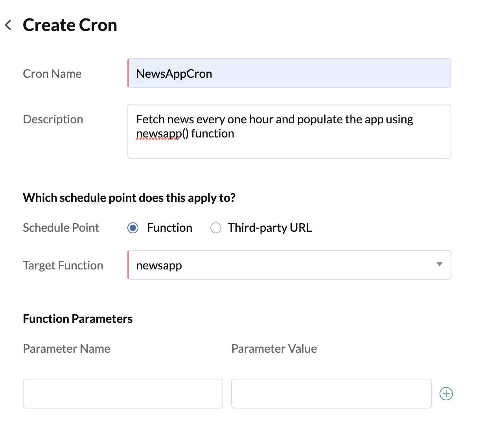Click the underlined newsapp() text in Description
Viewport: 504px width, 447px height.
[x=158, y=133]
